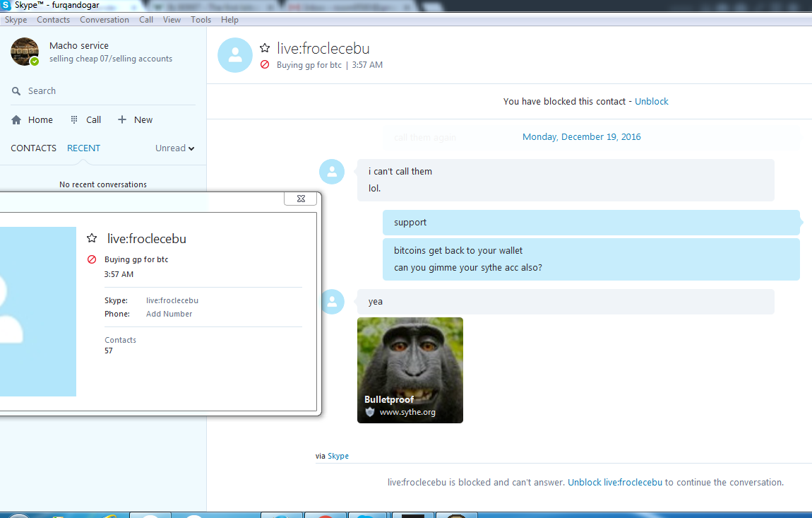Click the live:froclecebu header avatar
Image resolution: width=812 pixels, height=518 pixels.
(x=235, y=55)
